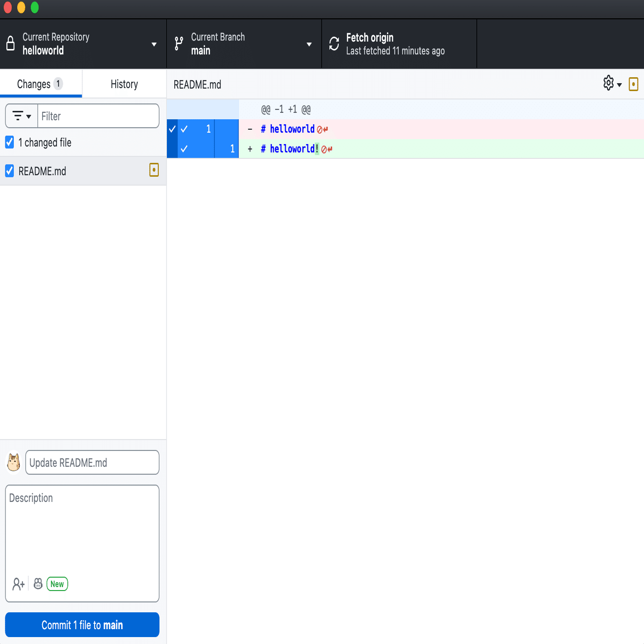
Task: Switch to the History tab
Action: point(124,84)
